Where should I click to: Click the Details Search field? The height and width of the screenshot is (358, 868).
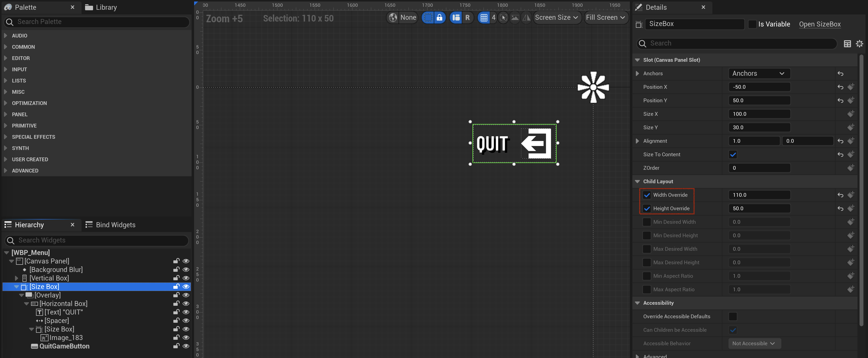click(x=737, y=43)
